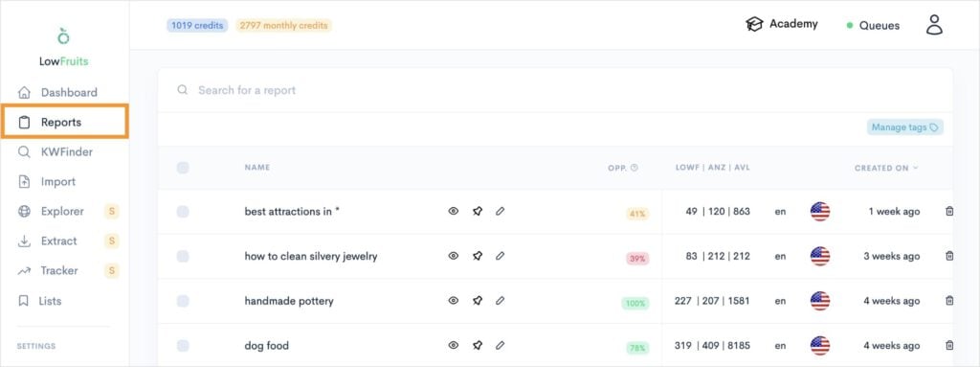This screenshot has width=980, height=367.
Task: Click the Import file icon
Action: pyautogui.click(x=24, y=182)
